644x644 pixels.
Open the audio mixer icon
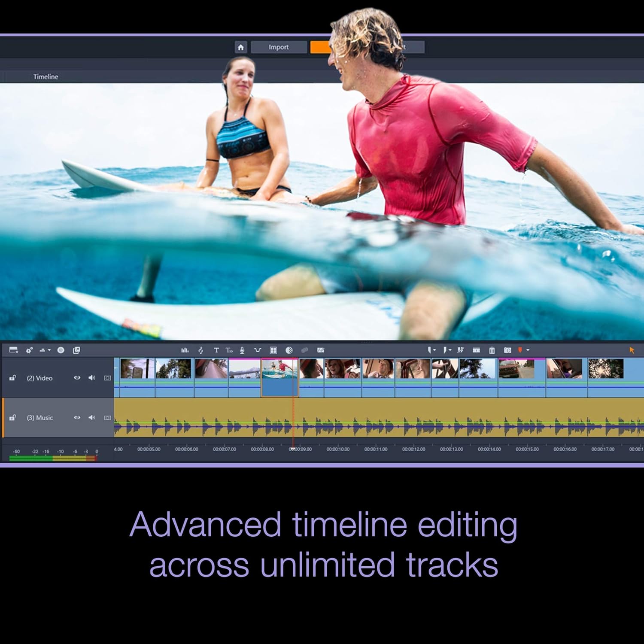click(185, 350)
